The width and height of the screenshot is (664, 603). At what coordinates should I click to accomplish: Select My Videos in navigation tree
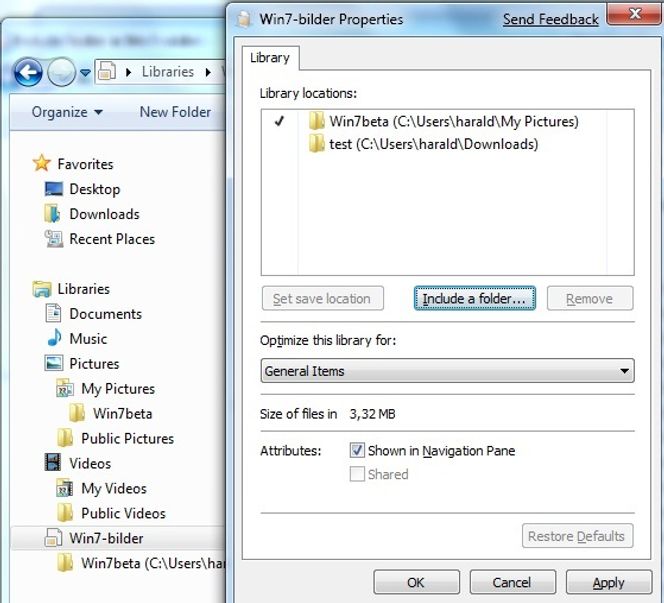113,488
